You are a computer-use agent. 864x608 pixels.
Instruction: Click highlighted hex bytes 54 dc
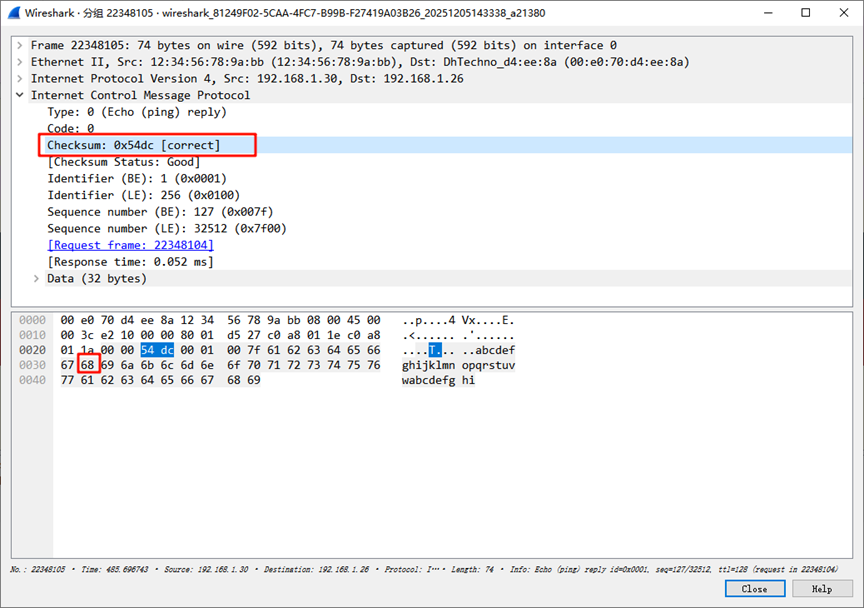(157, 350)
